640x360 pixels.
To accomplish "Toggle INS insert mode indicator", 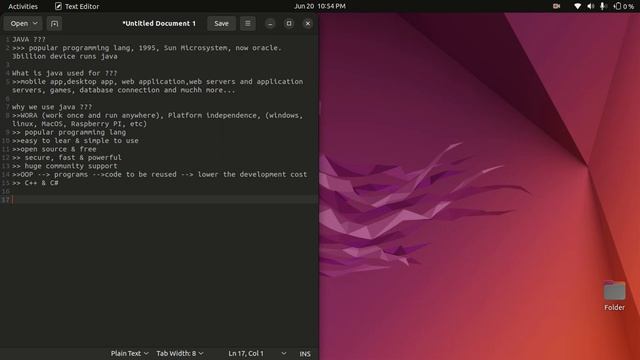I will (305, 354).
